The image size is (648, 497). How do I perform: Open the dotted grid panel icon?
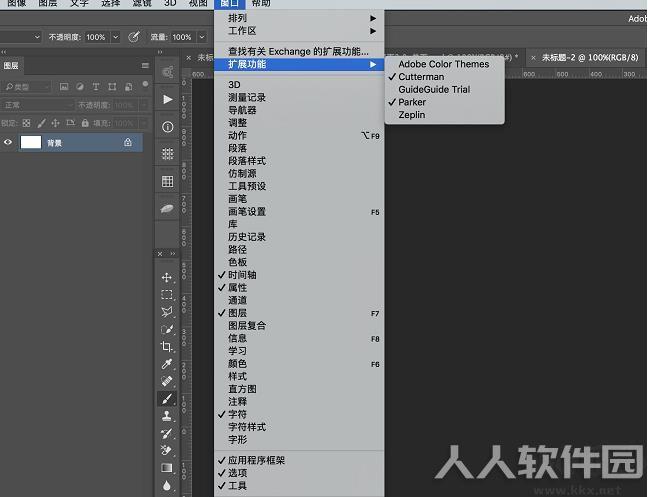point(167,154)
